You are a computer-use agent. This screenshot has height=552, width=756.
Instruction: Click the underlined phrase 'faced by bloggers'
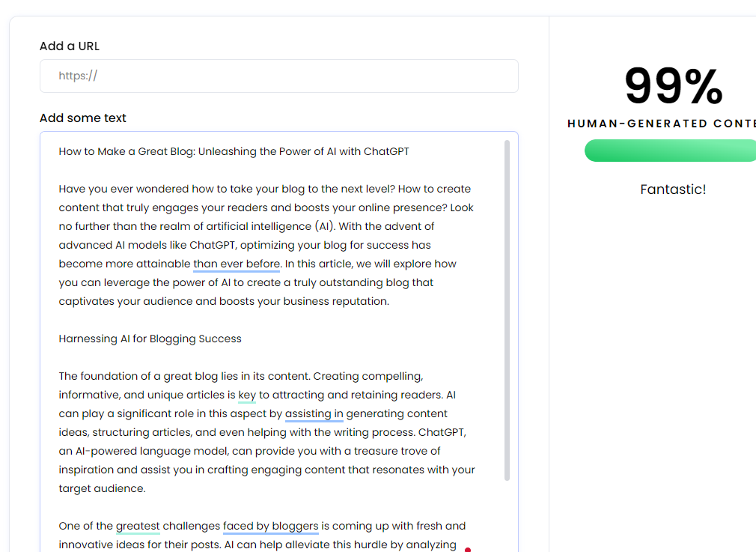click(x=270, y=526)
